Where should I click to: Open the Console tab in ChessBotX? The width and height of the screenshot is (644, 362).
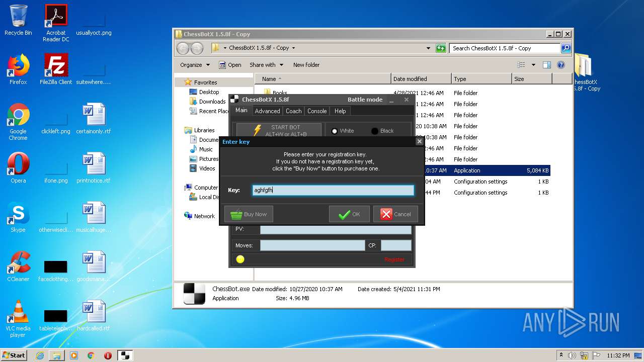[317, 111]
